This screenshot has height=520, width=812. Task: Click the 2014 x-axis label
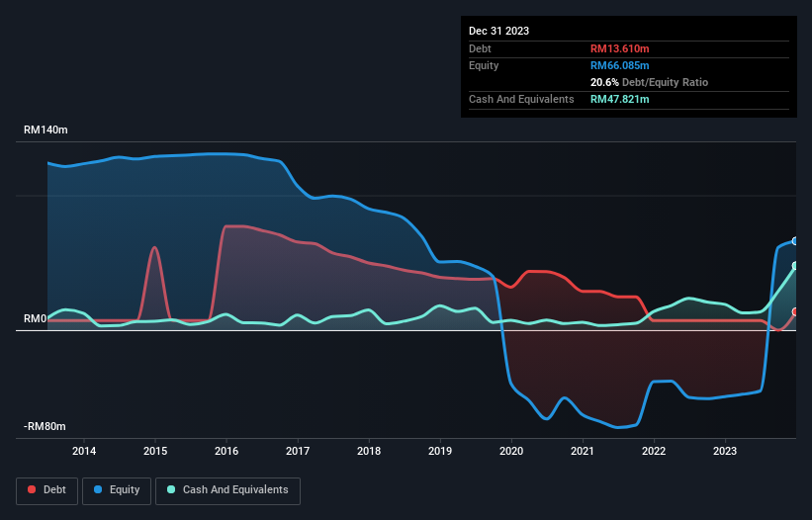[x=84, y=451]
